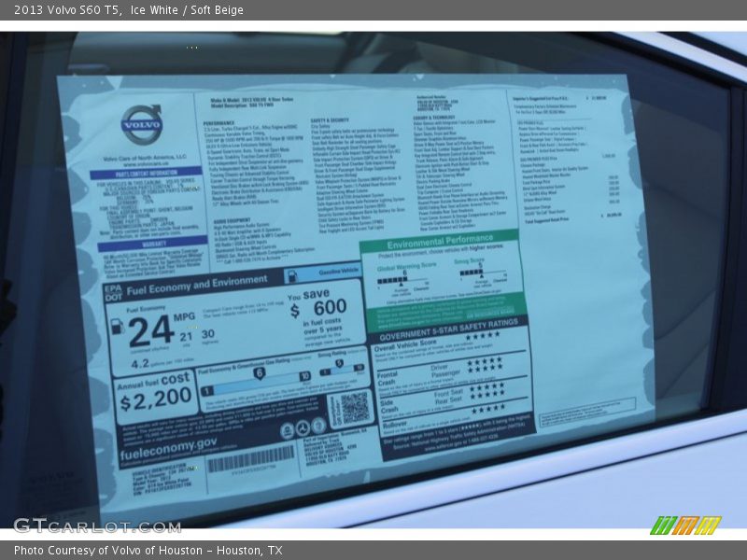Screen dimensions: 747x560
Task: Click the large 24 MPG figure
Action: pos(151,330)
